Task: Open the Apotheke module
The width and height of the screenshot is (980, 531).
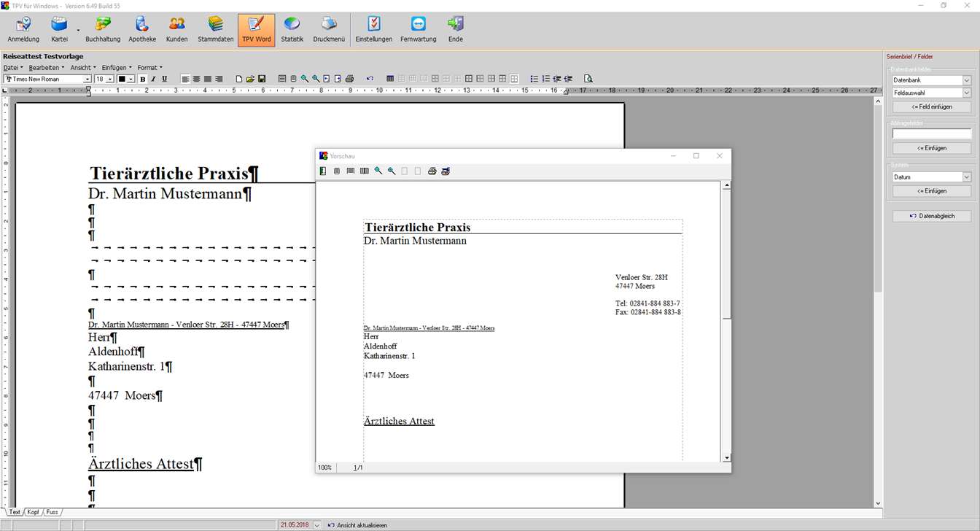Action: click(x=142, y=30)
